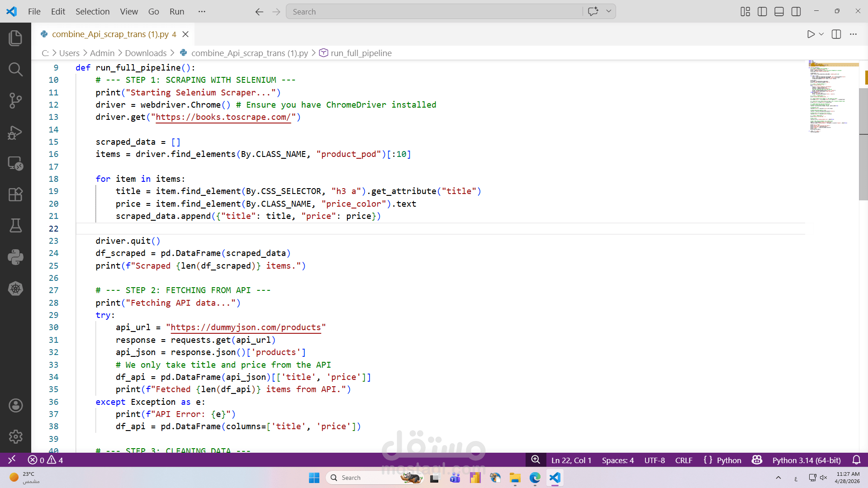The height and width of the screenshot is (488, 868).
Task: Change indentation via Spaces: 4
Action: click(617, 460)
